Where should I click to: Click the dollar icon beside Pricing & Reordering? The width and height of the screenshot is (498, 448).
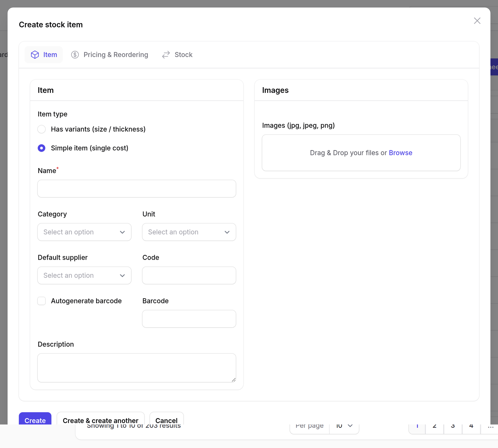(75, 55)
